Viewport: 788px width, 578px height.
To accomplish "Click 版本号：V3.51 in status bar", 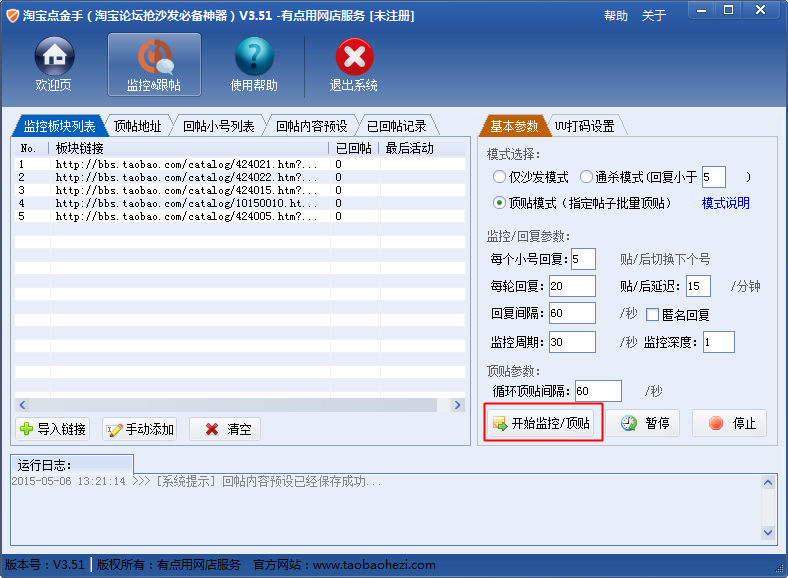I will pos(44,565).
